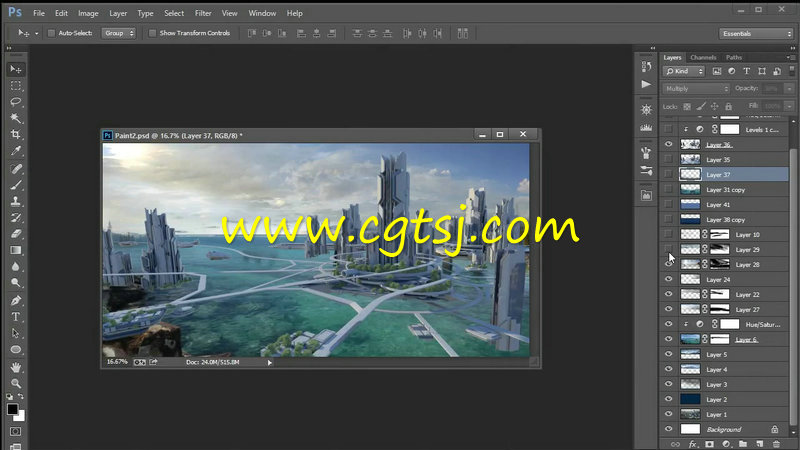Viewport: 800px width, 450px height.
Task: Select the Zoom tool
Action: (x=16, y=383)
